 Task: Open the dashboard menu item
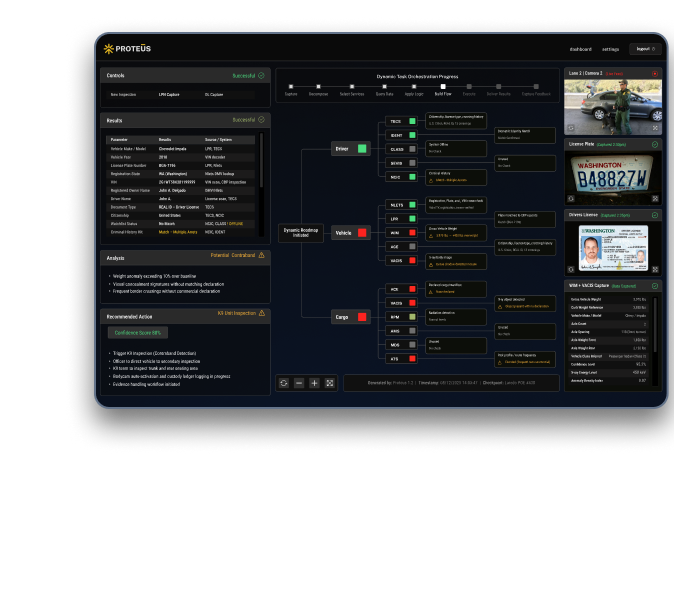pos(580,49)
